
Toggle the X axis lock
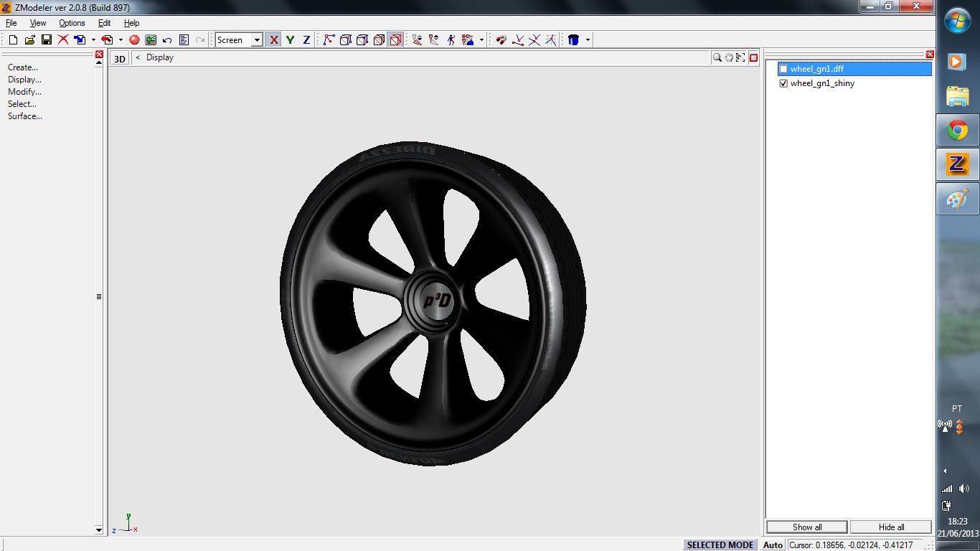(x=273, y=40)
